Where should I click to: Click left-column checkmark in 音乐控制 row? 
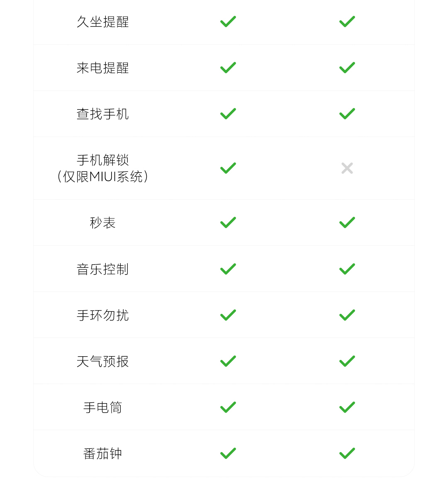(228, 269)
